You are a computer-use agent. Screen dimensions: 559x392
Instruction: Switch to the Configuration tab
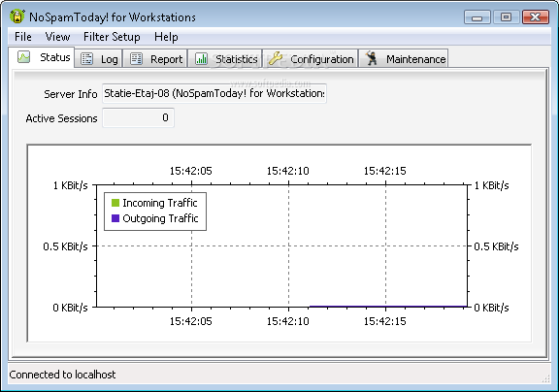coord(311,59)
